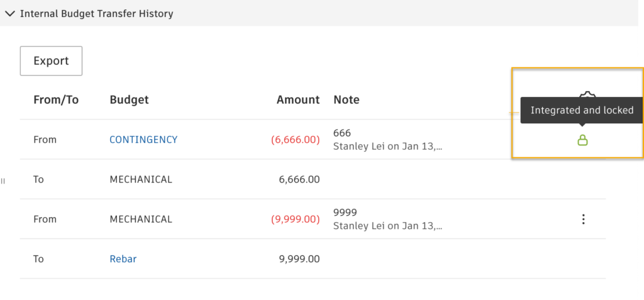Click the From/To column header
The height and width of the screenshot is (300, 644).
[x=56, y=100]
